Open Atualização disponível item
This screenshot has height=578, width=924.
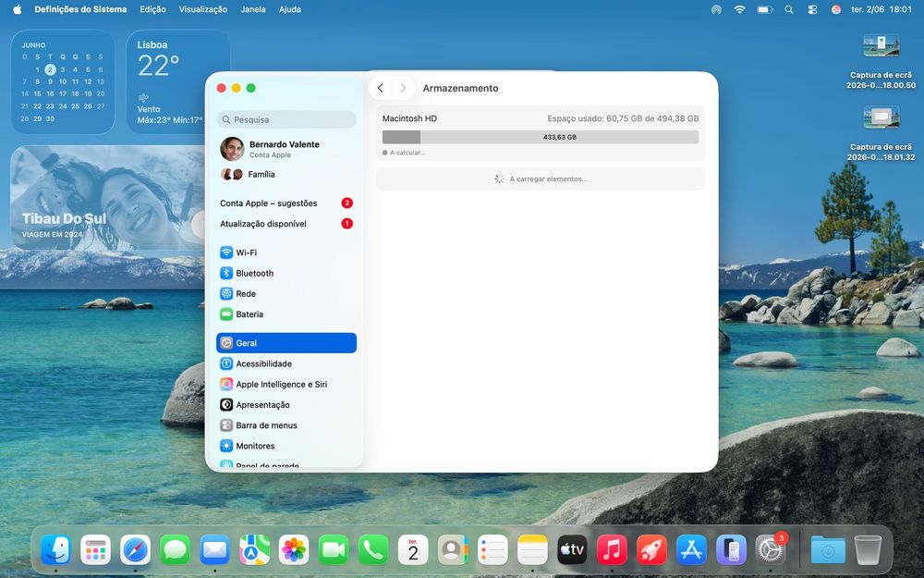coord(286,224)
